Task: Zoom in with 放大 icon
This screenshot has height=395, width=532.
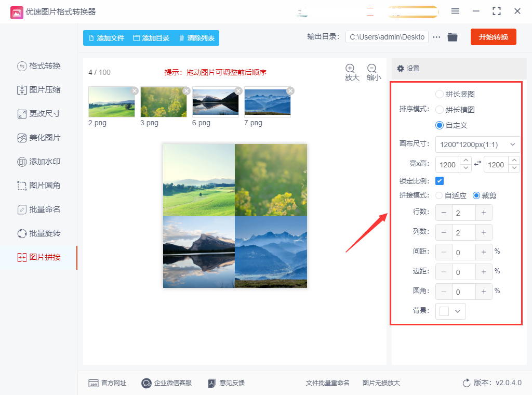Action: pos(352,72)
